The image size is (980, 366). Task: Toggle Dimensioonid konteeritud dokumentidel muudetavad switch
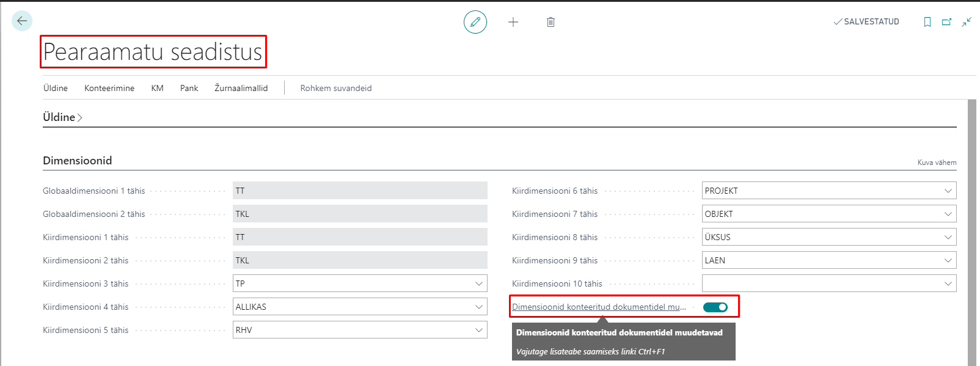715,307
